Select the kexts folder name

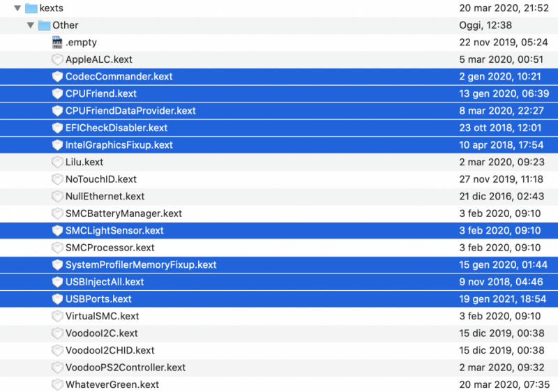click(51, 8)
